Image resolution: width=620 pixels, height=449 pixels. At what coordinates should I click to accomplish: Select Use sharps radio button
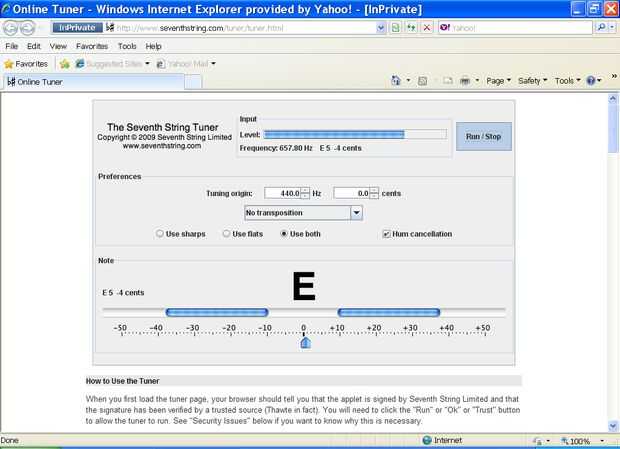click(x=160, y=234)
